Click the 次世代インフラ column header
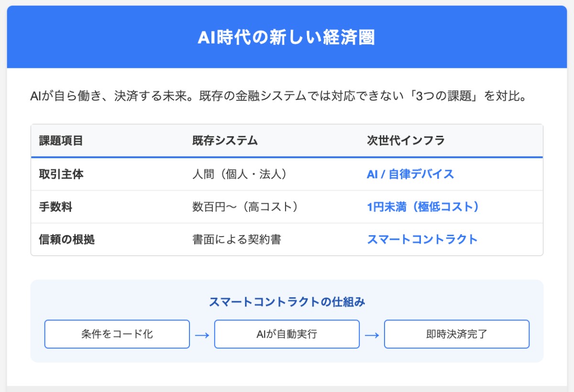 406,141
